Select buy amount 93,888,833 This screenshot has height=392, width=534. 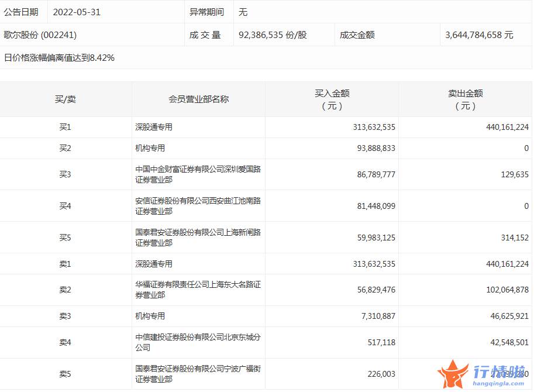[376, 148]
